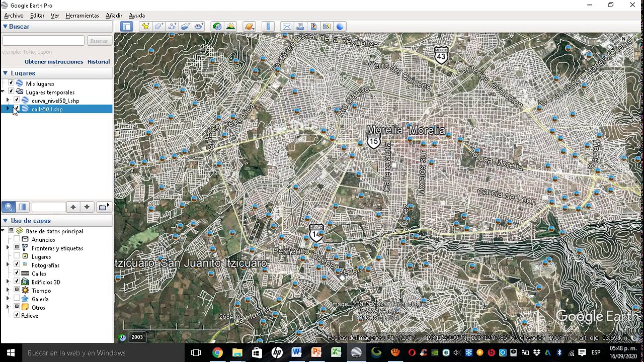Move the selected place down with the arrow
Screen dimensions: 644x362
click(x=87, y=207)
